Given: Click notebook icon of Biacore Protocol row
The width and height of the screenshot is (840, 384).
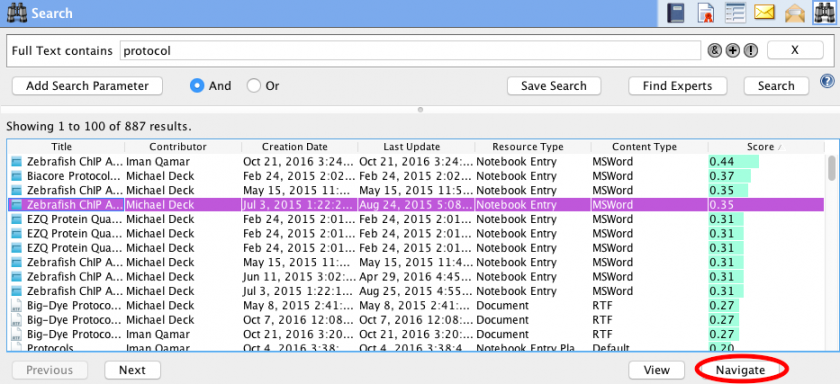Looking at the screenshot, I should pos(18,176).
